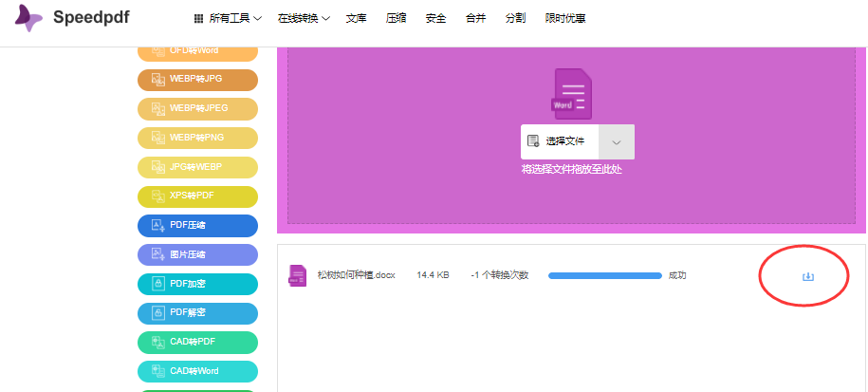Select the WEBP转PNG sidebar tool
868x392 pixels.
point(197,138)
